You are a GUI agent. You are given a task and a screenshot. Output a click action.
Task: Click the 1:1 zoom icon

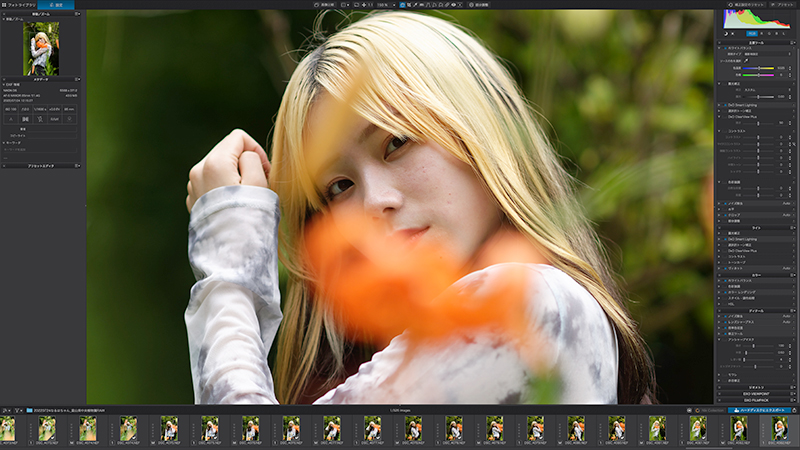coord(370,5)
